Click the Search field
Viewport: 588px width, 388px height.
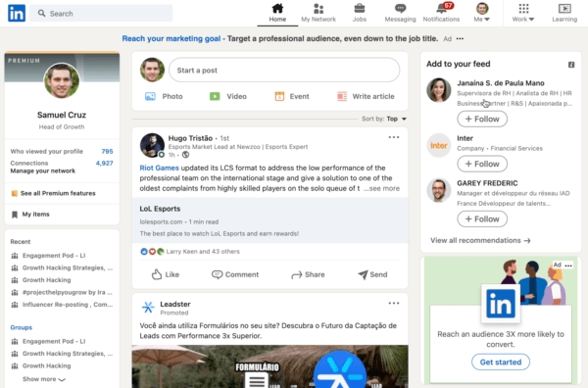(x=101, y=14)
